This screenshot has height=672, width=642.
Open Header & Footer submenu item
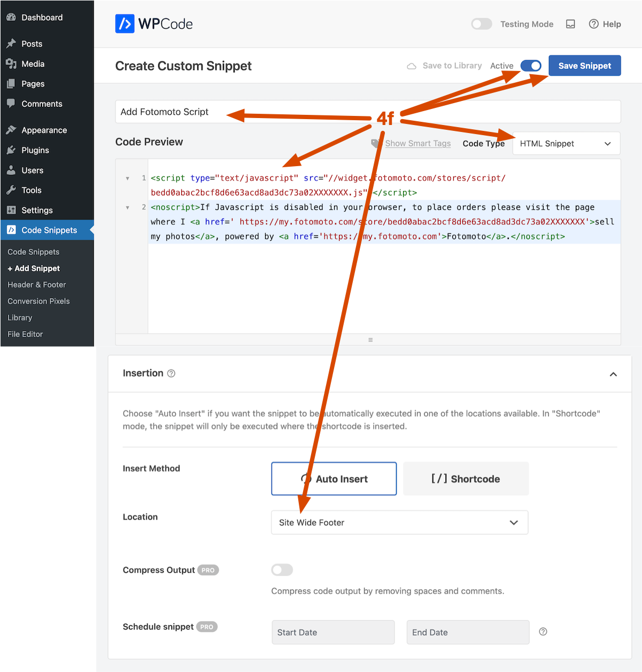pyautogui.click(x=37, y=285)
